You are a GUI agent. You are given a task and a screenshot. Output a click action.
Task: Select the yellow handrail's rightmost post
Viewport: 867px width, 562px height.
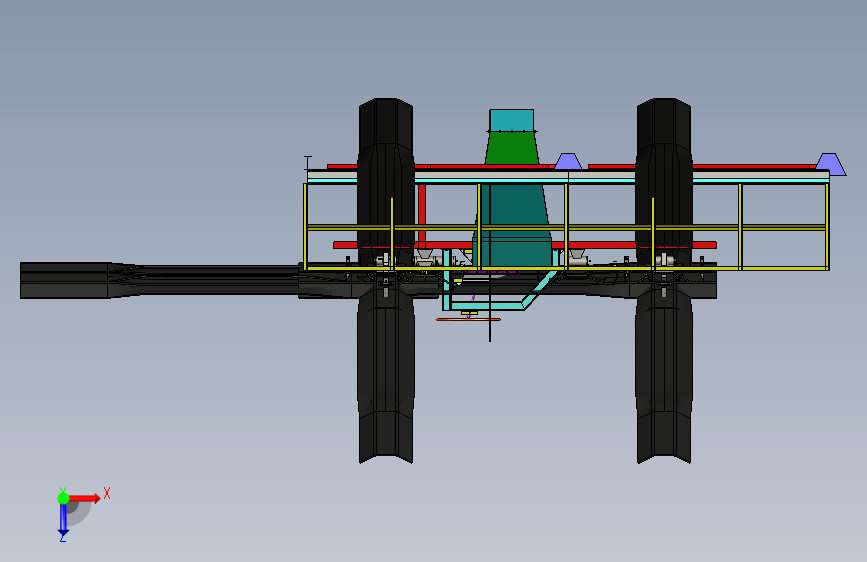[x=827, y=227]
